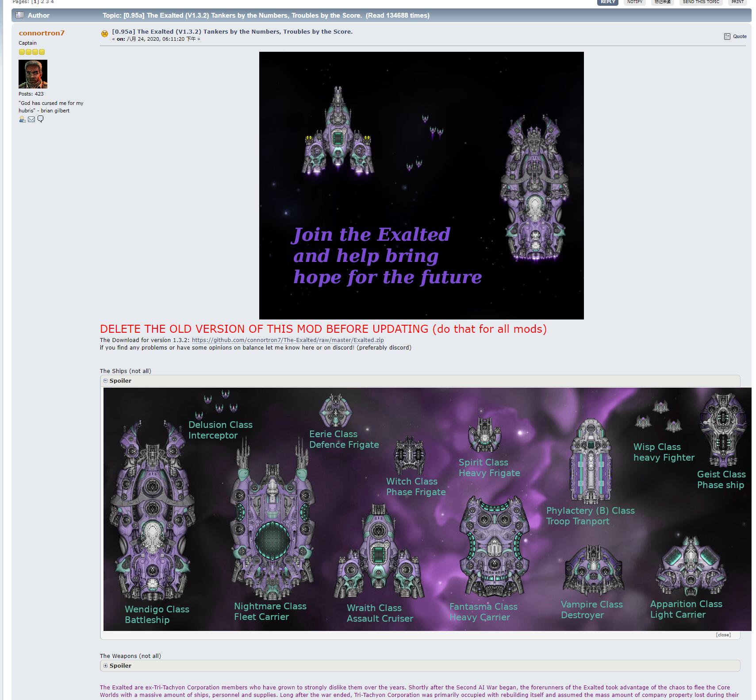Viewport: 756px width, 700px height.
Task: Click the Quote icon on the post
Action: coord(727,37)
